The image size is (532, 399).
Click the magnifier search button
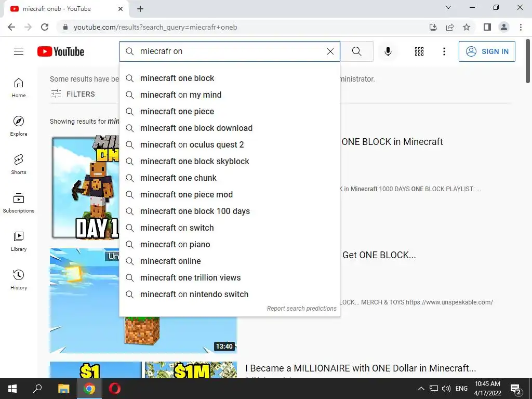[356, 51]
